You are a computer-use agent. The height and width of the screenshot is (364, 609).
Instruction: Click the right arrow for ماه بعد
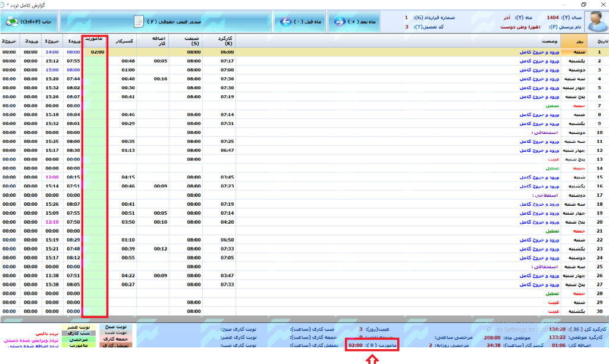[340, 22]
